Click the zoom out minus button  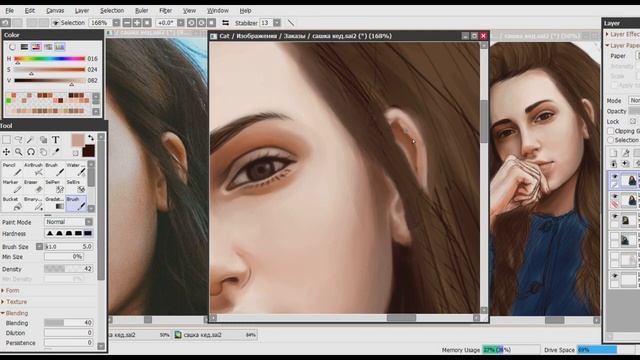pyautogui.click(x=127, y=23)
